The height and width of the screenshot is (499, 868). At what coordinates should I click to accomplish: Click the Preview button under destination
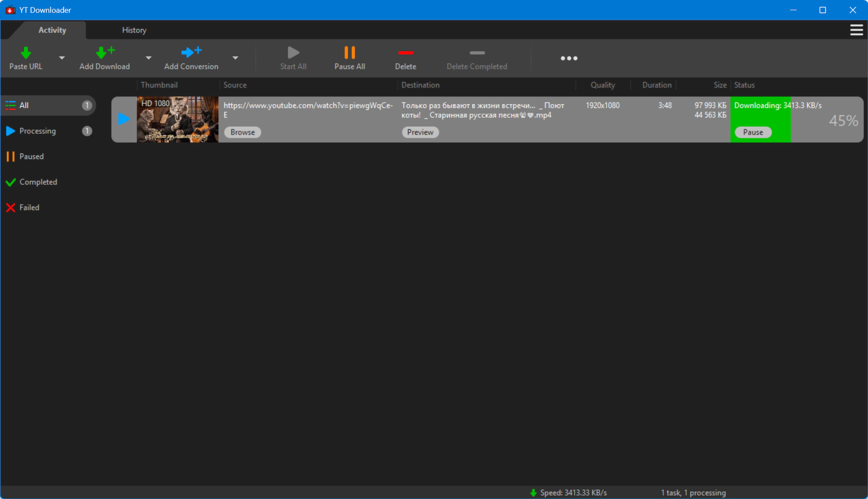click(x=420, y=132)
